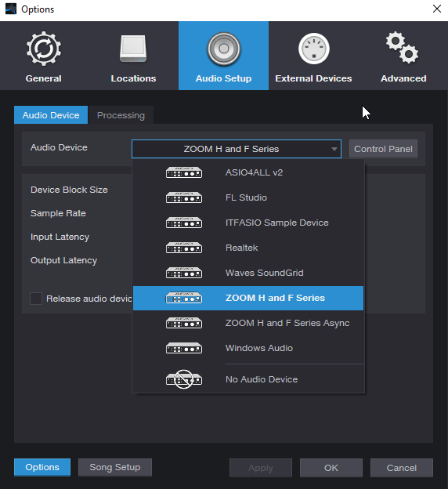Screen dimensions: 448x489
Task: Open the General settings gear icon
Action: (x=44, y=49)
